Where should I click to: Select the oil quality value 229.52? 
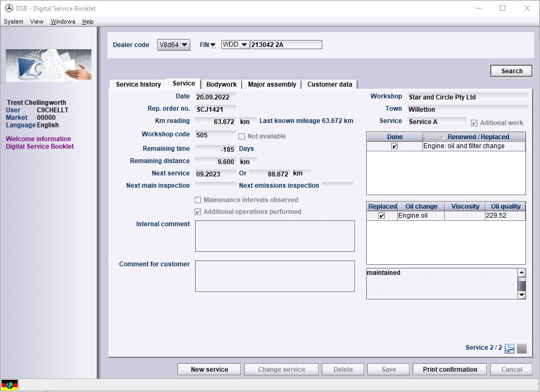[505, 216]
